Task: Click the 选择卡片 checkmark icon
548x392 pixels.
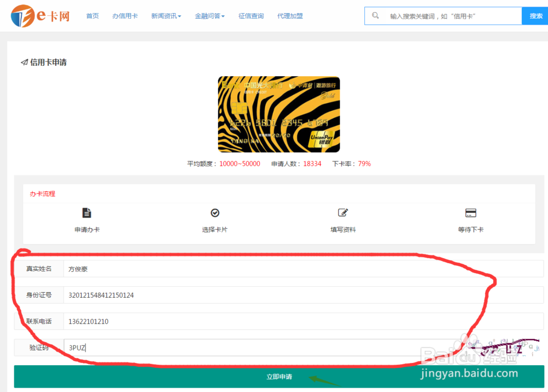Action: (215, 213)
